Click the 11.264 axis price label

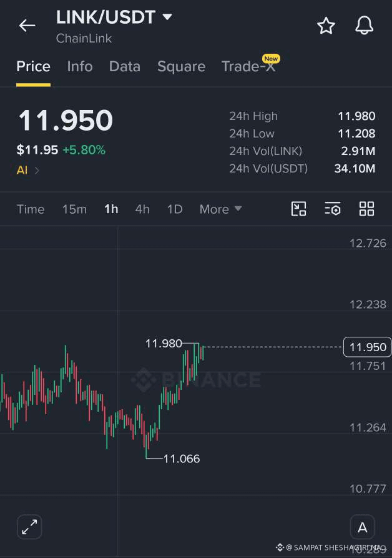tap(368, 427)
